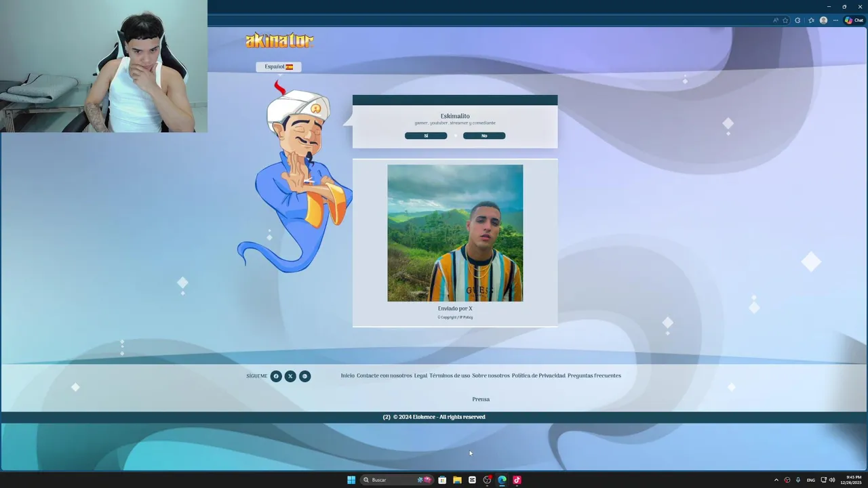868x488 pixels.
Task: Reject the guess with No button
Action: pos(484,136)
